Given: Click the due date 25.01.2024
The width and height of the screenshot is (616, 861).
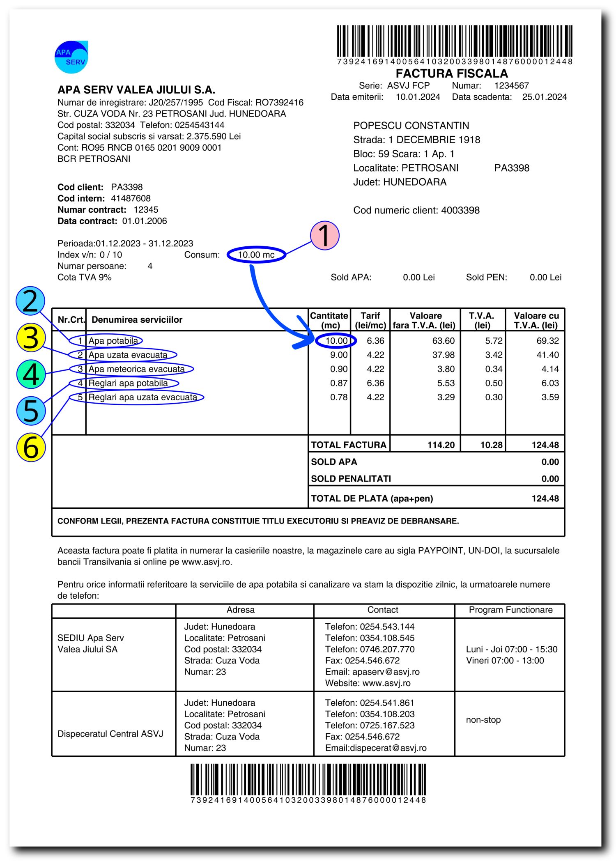Looking at the screenshot, I should coord(545,97).
